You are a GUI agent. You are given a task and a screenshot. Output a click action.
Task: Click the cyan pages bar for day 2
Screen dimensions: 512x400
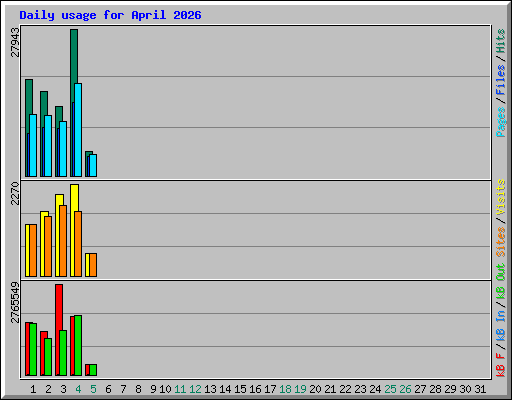point(48,146)
